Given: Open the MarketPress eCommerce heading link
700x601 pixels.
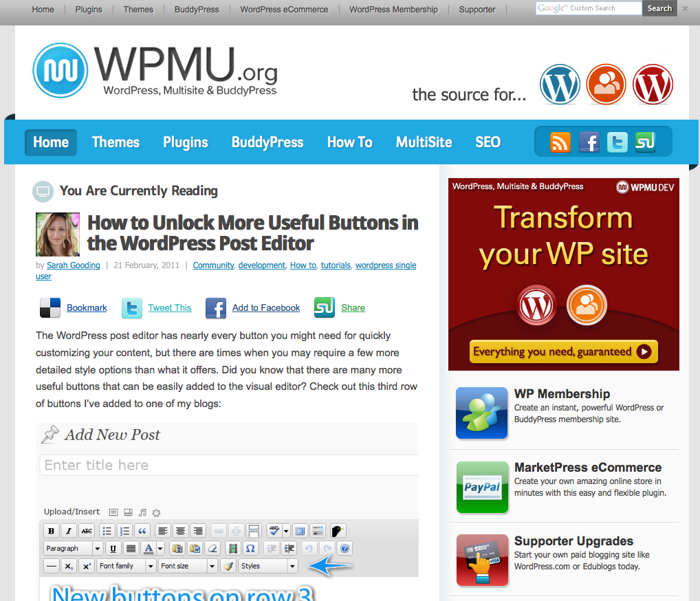Looking at the screenshot, I should pyautogui.click(x=587, y=468).
